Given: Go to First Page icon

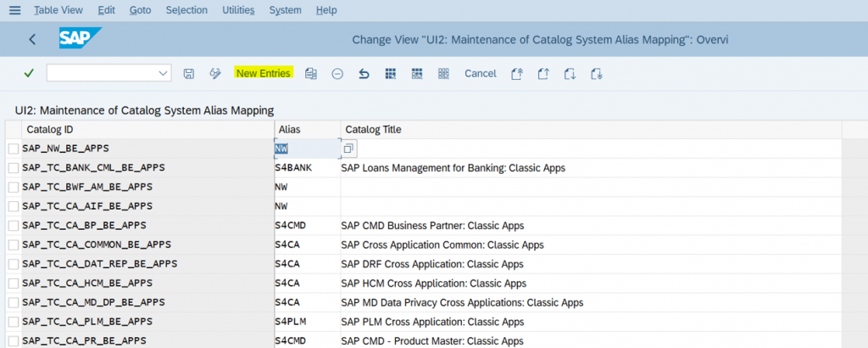Looking at the screenshot, I should (x=517, y=74).
